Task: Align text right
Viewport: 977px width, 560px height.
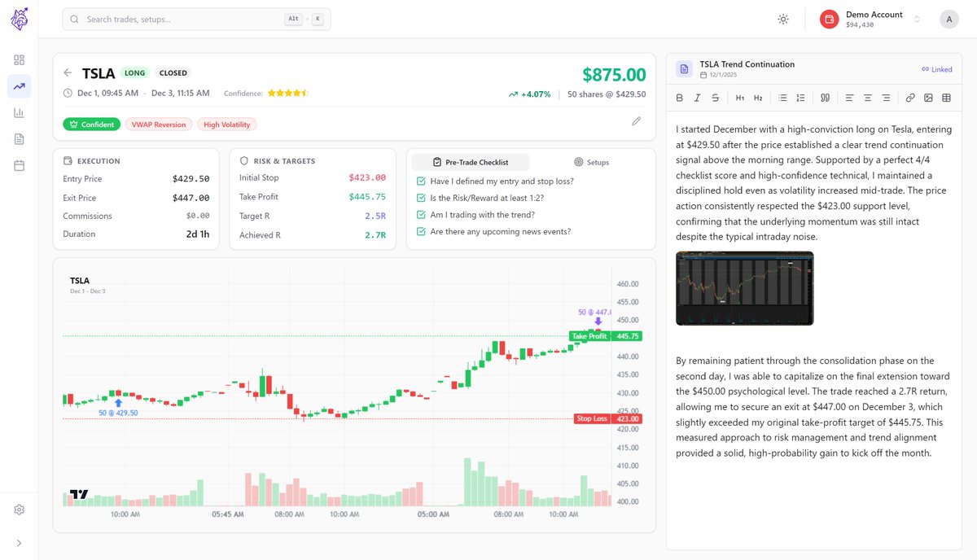Action: coord(886,98)
